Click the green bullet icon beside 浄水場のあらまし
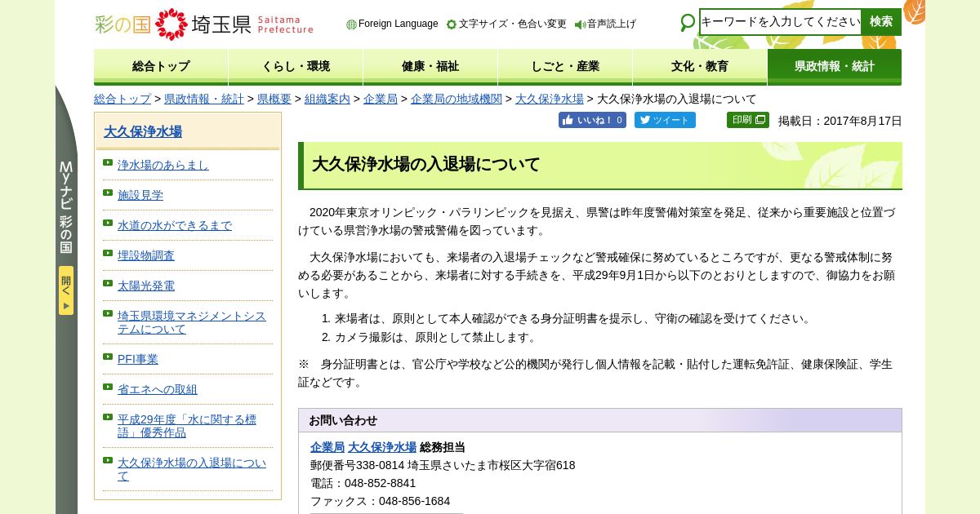 tap(108, 162)
